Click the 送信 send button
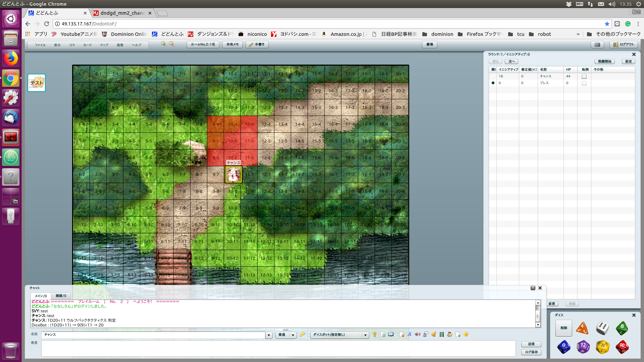 click(x=531, y=344)
